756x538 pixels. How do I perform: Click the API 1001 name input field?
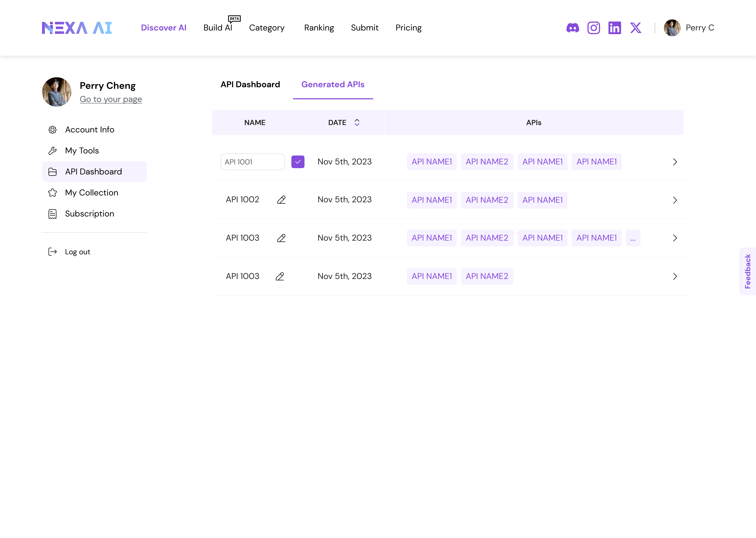coord(252,162)
